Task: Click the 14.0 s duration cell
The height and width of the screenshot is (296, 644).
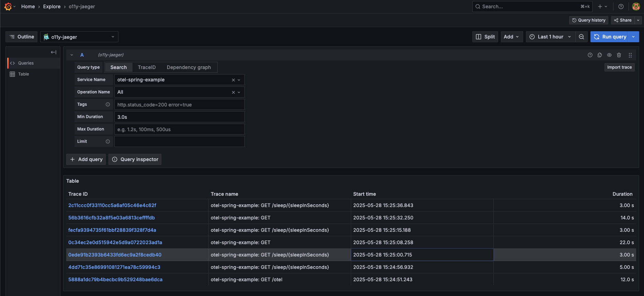Action: (x=565, y=218)
